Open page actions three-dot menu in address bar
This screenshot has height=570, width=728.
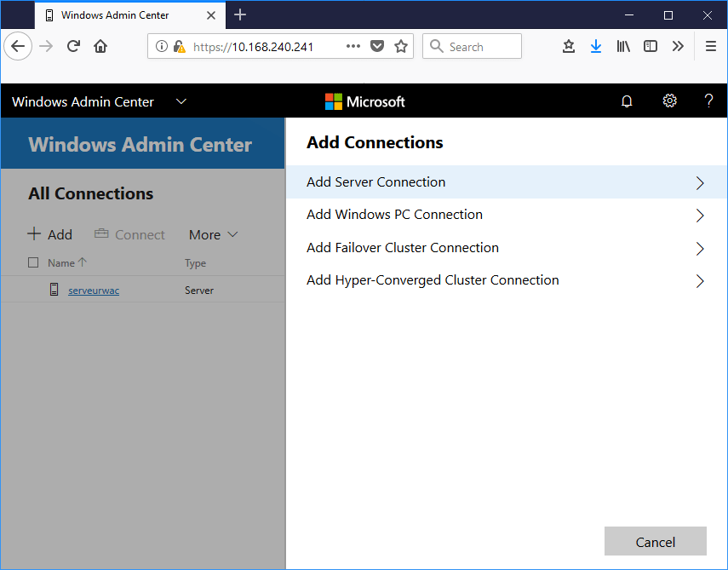click(353, 46)
